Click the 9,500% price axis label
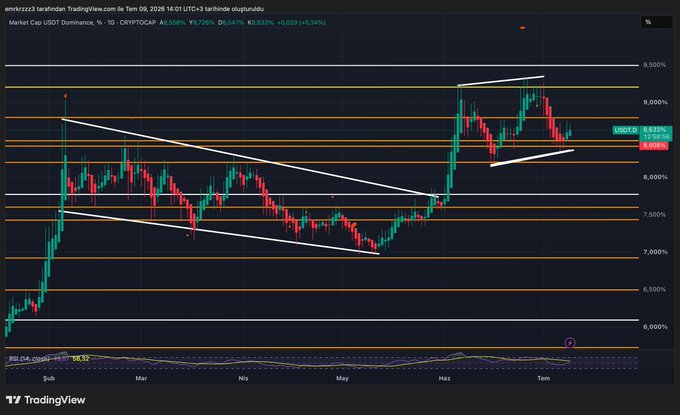The image size is (680, 415). coord(654,65)
